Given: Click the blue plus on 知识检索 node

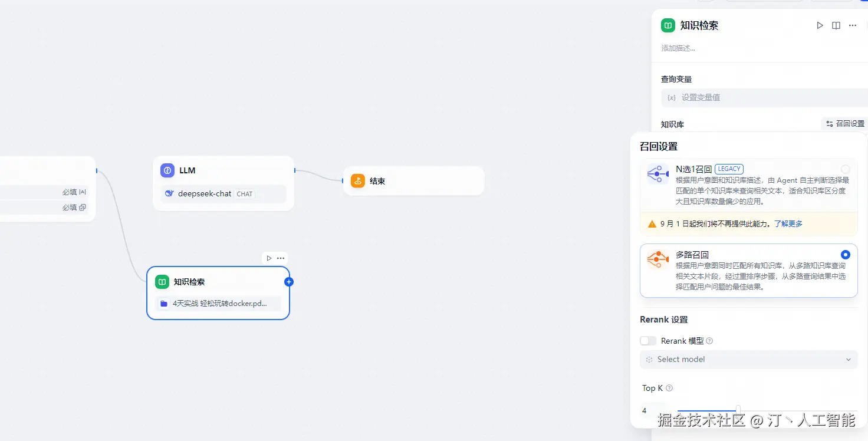Looking at the screenshot, I should point(289,282).
